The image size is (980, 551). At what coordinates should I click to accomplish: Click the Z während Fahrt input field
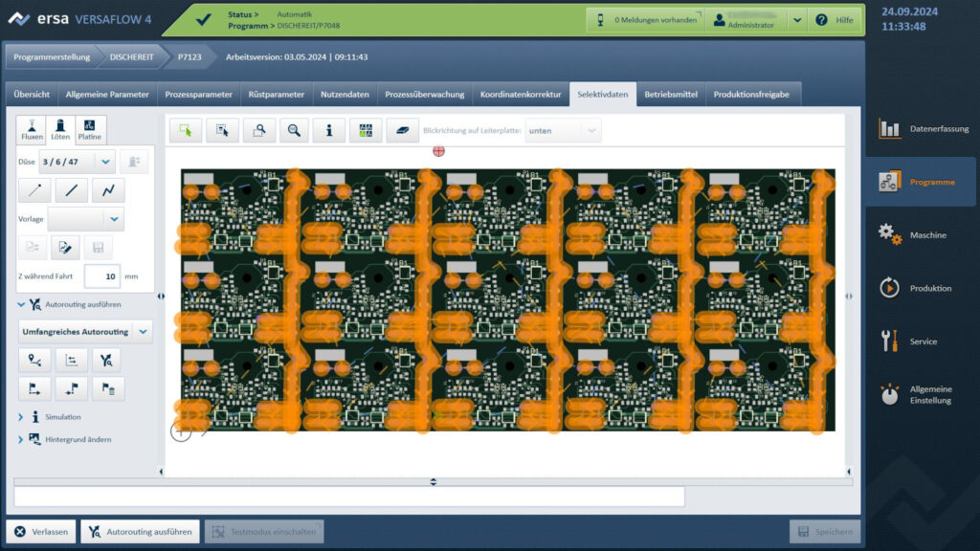(101, 276)
